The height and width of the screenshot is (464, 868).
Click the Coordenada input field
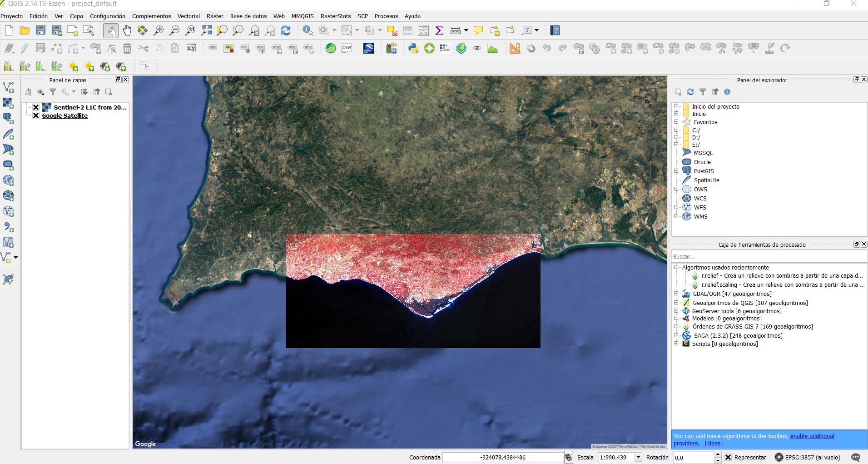point(503,457)
